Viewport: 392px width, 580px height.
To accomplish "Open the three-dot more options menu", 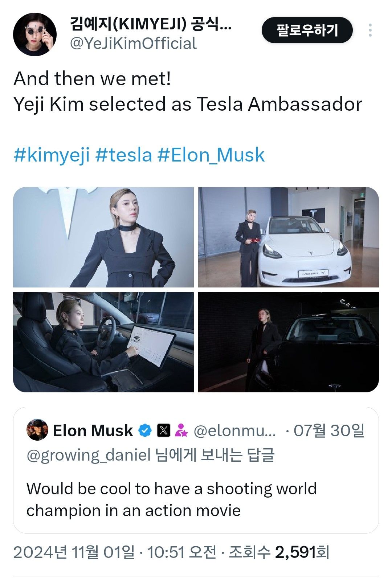I will [370, 30].
